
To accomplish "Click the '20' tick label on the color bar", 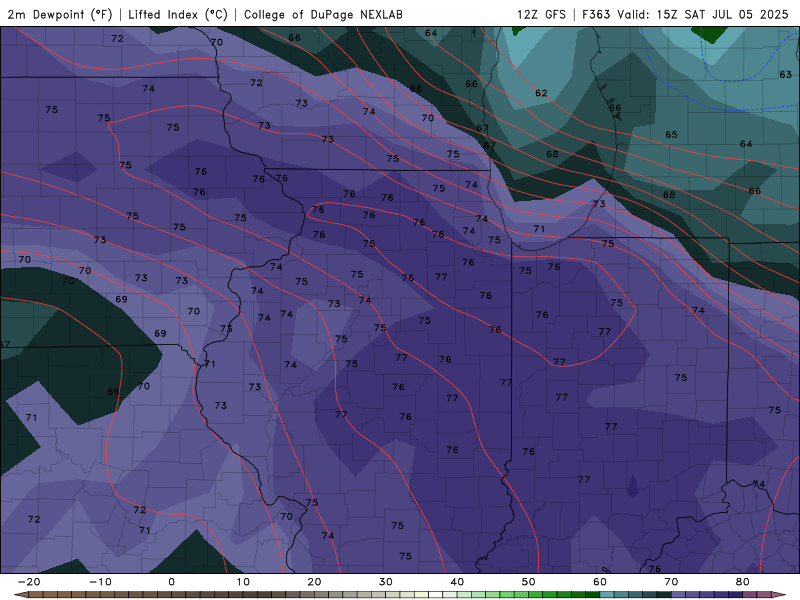I will 314,582.
